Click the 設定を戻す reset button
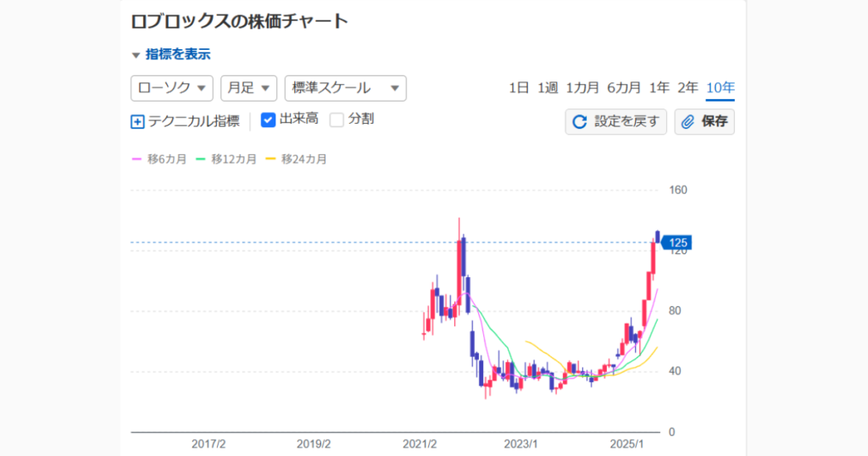868x456 pixels. coord(615,122)
